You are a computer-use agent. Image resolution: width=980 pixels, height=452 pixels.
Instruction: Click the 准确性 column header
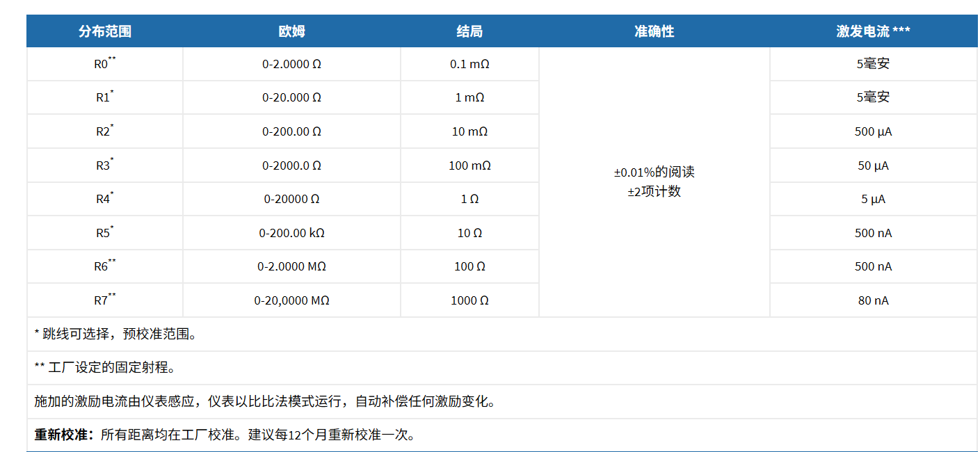click(654, 31)
